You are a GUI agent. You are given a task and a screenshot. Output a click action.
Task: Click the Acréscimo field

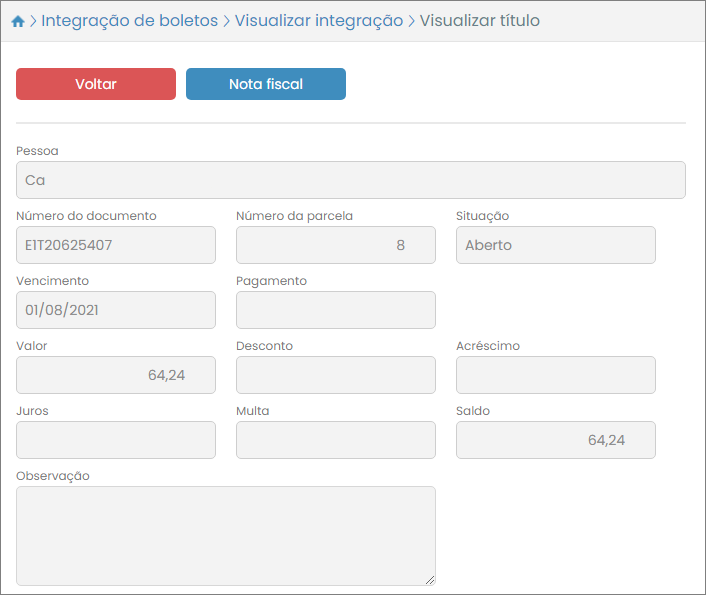(555, 375)
